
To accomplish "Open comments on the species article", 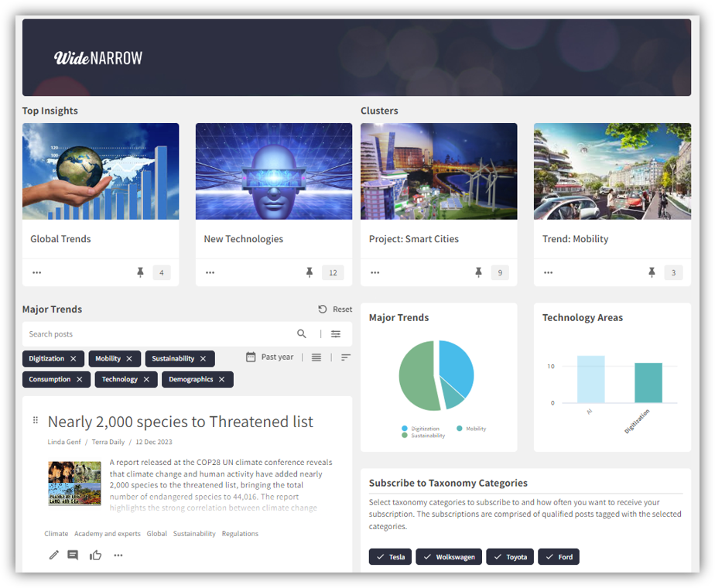I will click(74, 555).
